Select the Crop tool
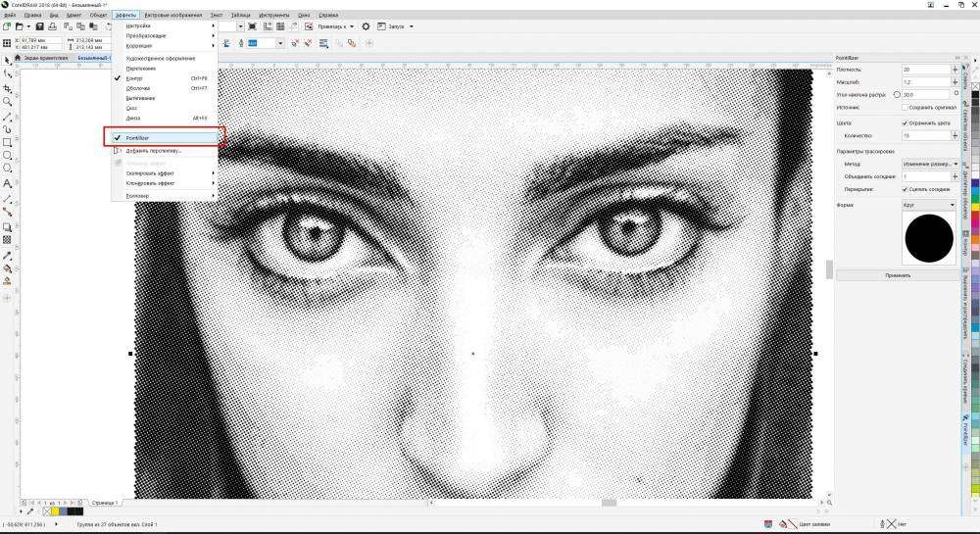The height and width of the screenshot is (534, 980). coord(8,88)
